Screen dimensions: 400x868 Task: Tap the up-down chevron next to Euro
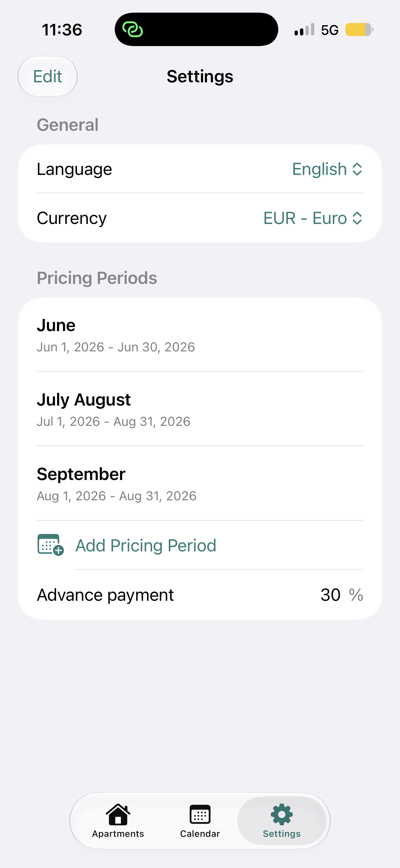(x=357, y=218)
